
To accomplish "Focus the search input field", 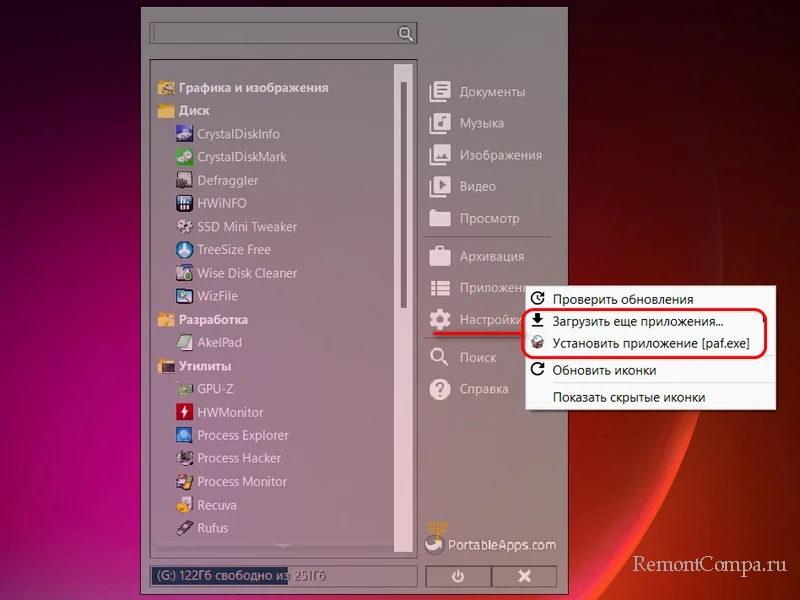I will (272, 34).
